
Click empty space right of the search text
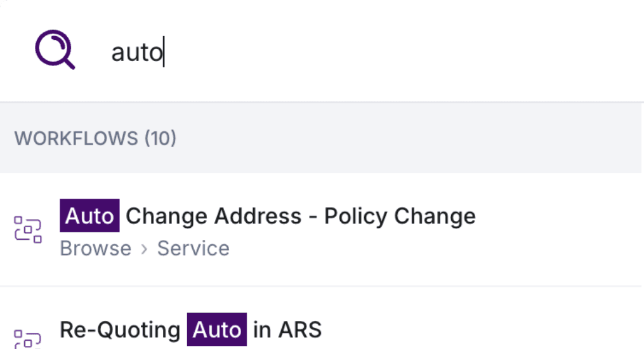point(412,52)
